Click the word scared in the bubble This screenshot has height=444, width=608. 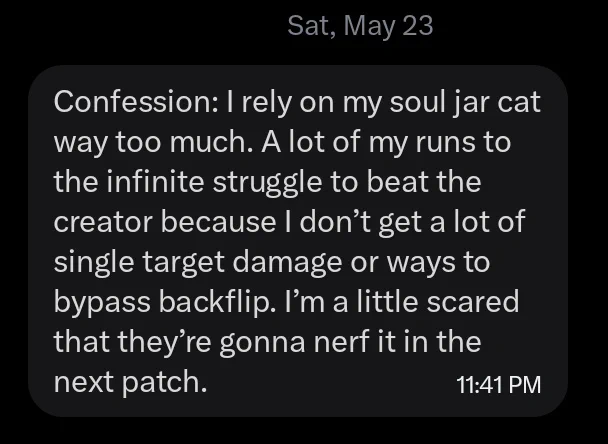point(473,302)
